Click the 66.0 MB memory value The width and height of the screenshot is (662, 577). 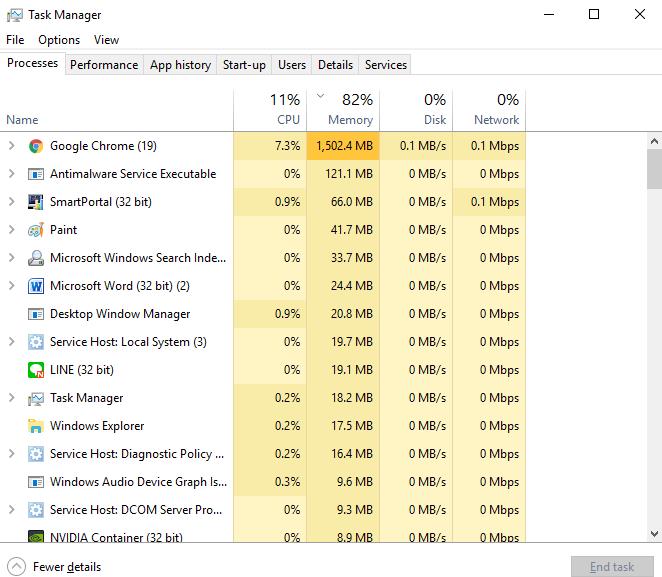352,202
